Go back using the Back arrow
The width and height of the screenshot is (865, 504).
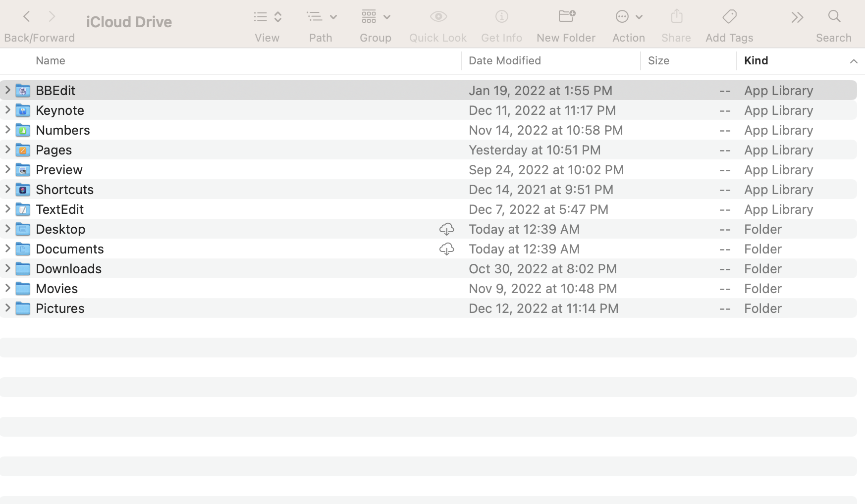[x=26, y=16]
